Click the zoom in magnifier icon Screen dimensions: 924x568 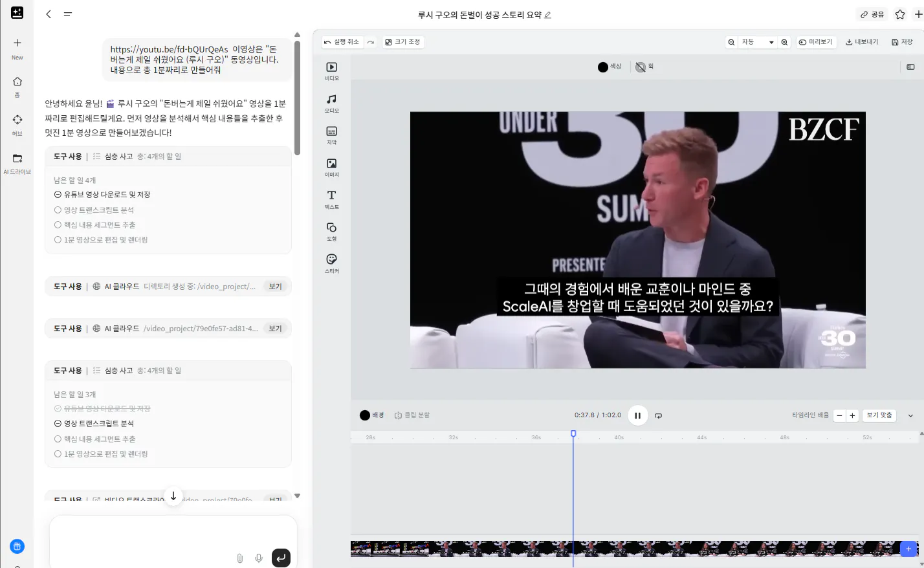point(784,42)
